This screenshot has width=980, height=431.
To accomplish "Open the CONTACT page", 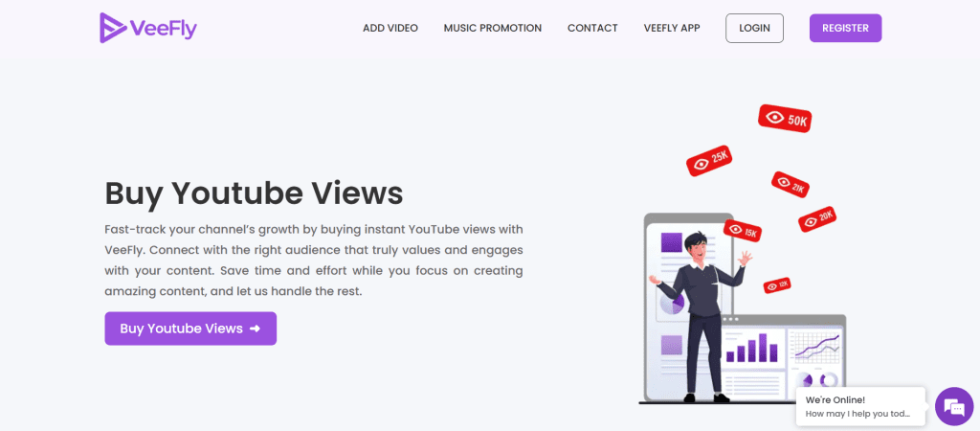I will [x=592, y=28].
